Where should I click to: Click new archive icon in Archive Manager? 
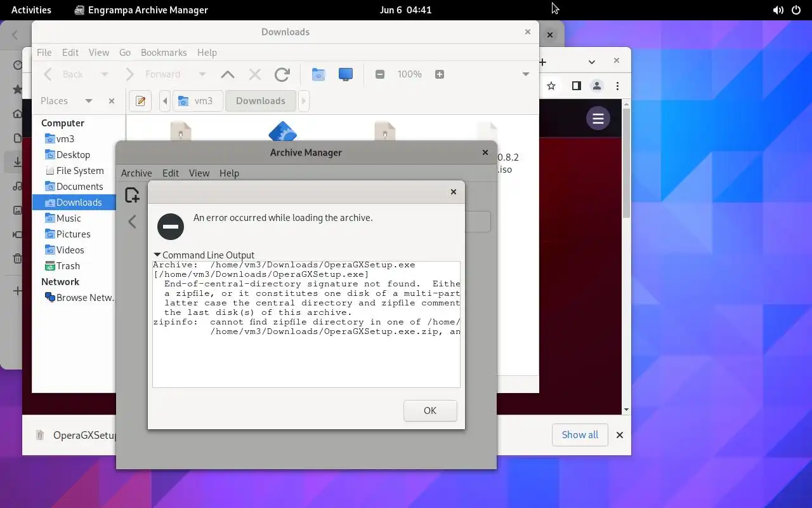[x=132, y=196]
